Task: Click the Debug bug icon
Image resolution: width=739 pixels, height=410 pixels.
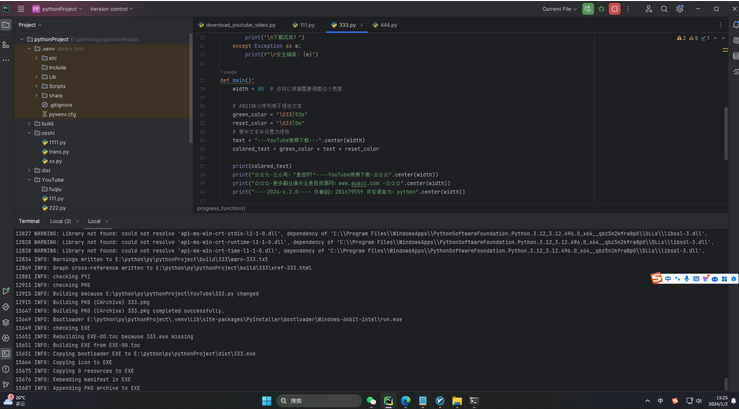Action: [x=601, y=8]
